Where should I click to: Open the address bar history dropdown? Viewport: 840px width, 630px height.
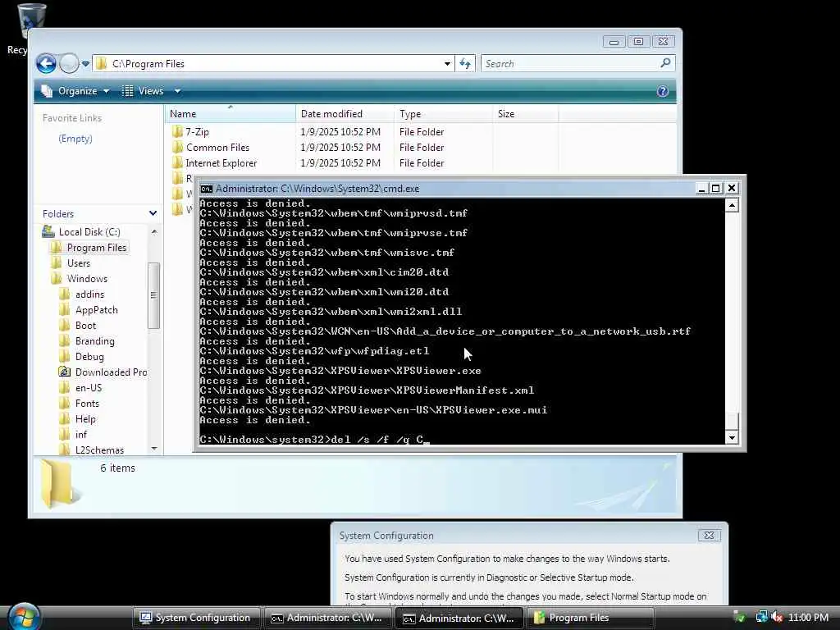click(447, 64)
